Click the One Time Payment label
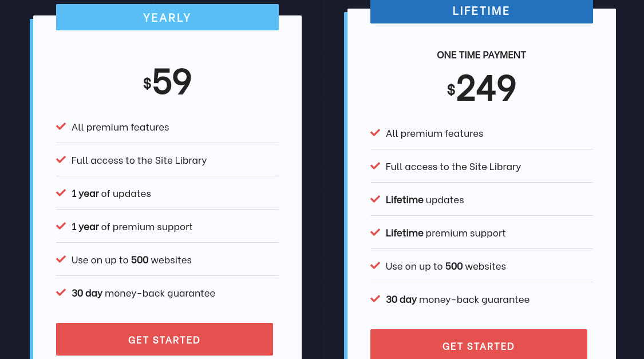 pyautogui.click(x=481, y=55)
